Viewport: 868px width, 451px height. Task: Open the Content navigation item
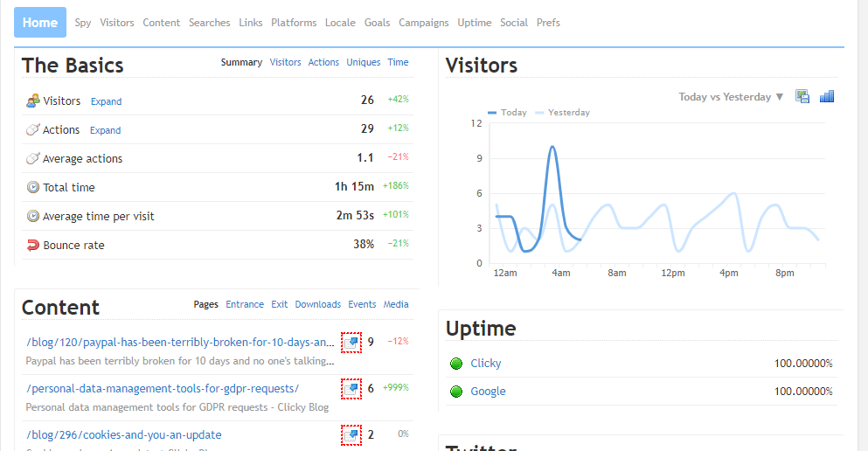tap(161, 23)
